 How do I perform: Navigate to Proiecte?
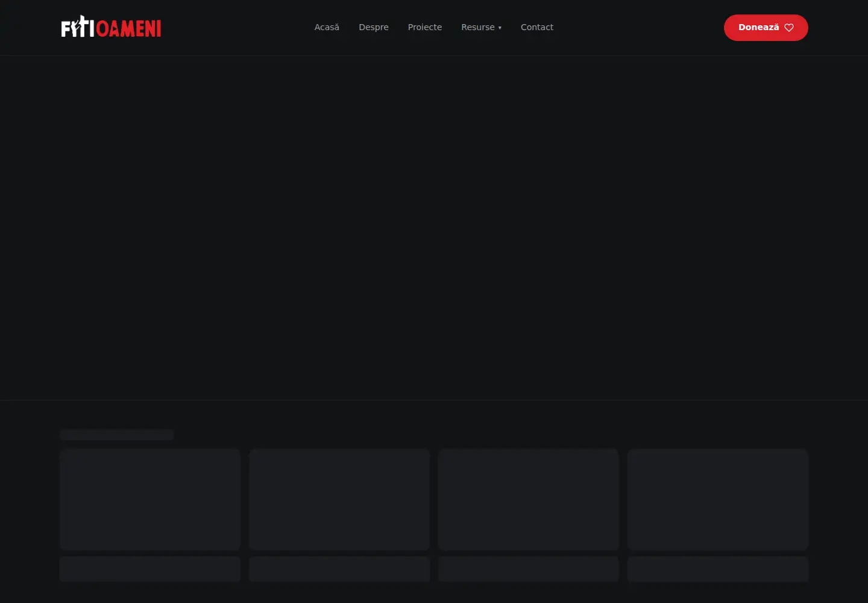[425, 27]
